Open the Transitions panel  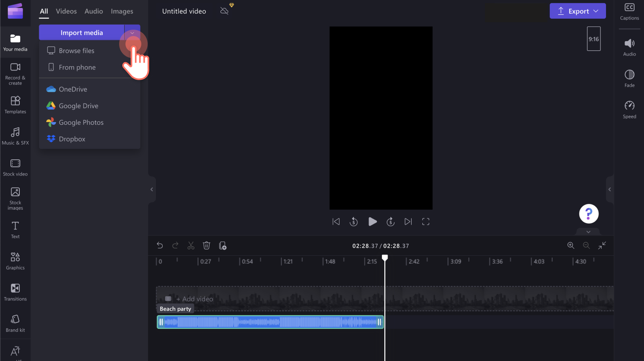15,292
